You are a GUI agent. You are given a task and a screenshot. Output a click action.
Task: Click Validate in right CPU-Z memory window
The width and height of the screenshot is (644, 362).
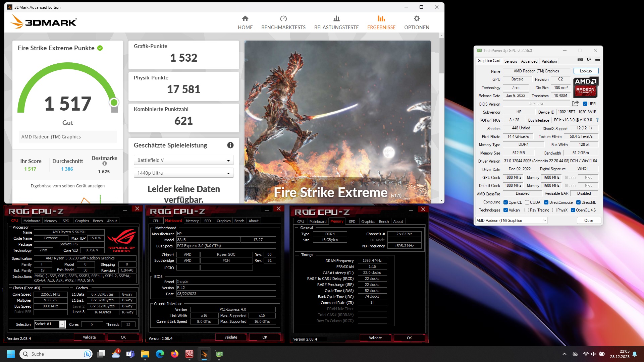click(x=375, y=338)
